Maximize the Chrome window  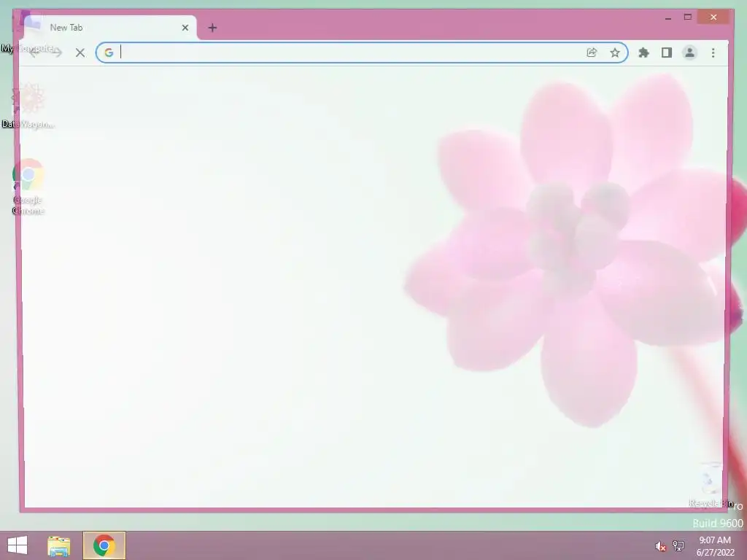click(687, 17)
